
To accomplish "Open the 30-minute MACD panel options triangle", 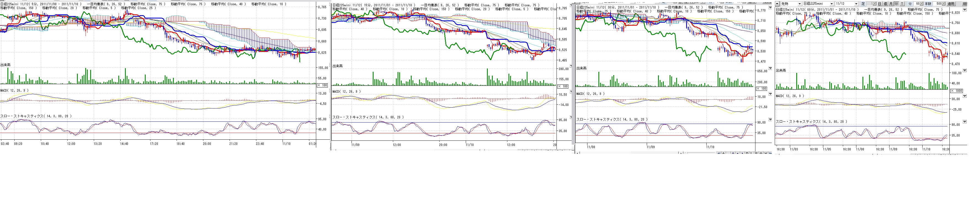I will tap(770, 94).
